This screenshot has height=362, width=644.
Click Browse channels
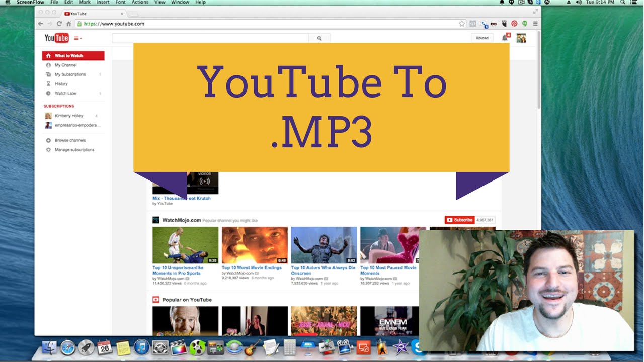(x=70, y=140)
